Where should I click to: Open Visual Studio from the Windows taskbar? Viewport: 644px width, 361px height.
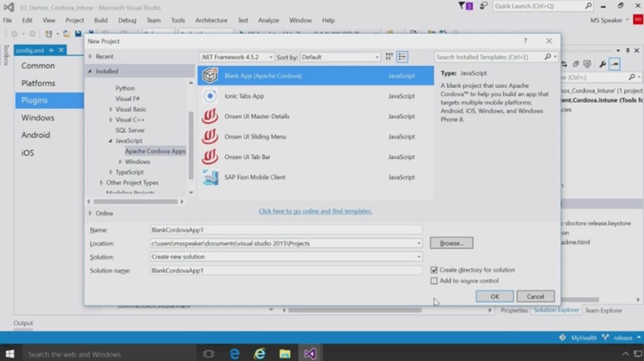[x=309, y=354]
